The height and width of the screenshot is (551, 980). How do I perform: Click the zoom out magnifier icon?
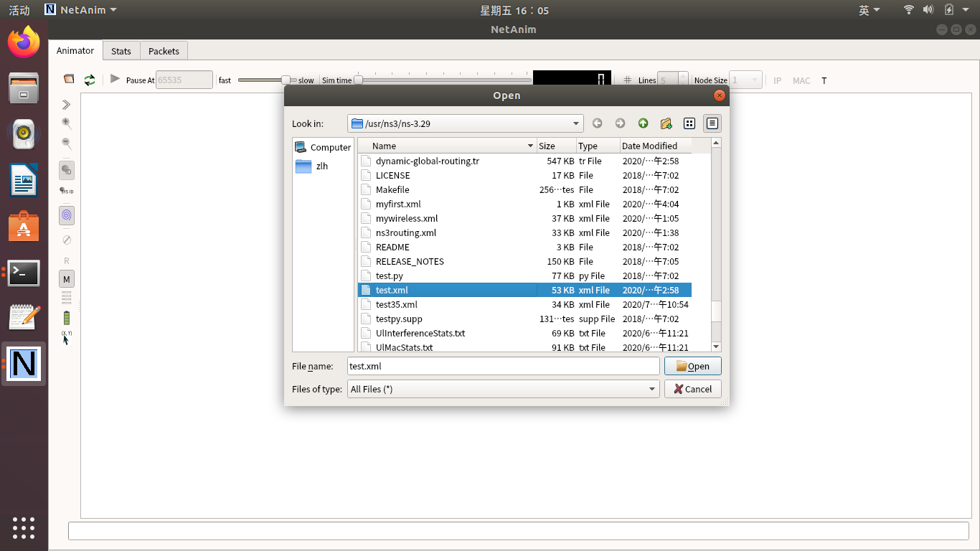pyautogui.click(x=67, y=143)
